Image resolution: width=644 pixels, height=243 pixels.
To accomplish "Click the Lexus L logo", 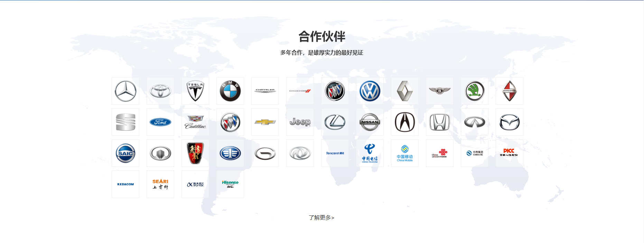I will click(x=335, y=122).
